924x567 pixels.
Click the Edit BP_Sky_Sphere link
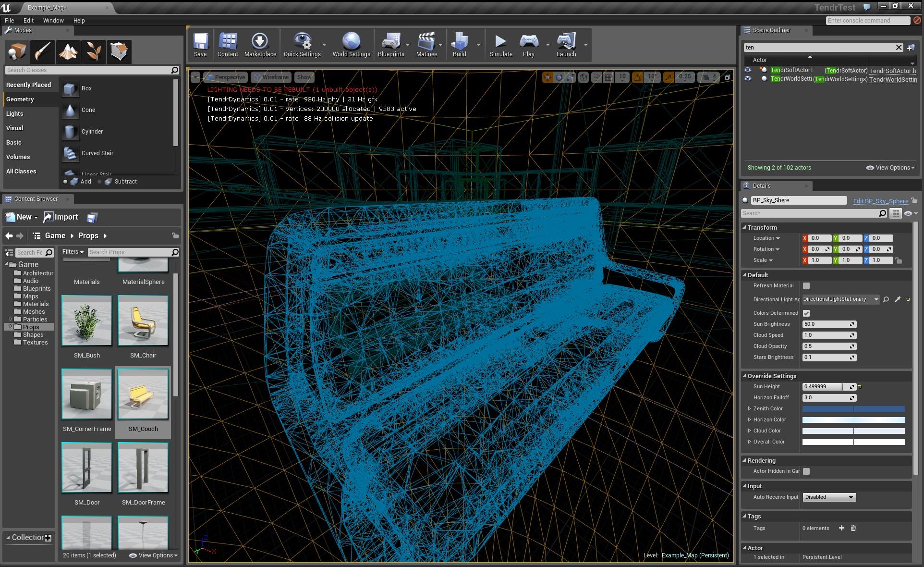(x=880, y=201)
